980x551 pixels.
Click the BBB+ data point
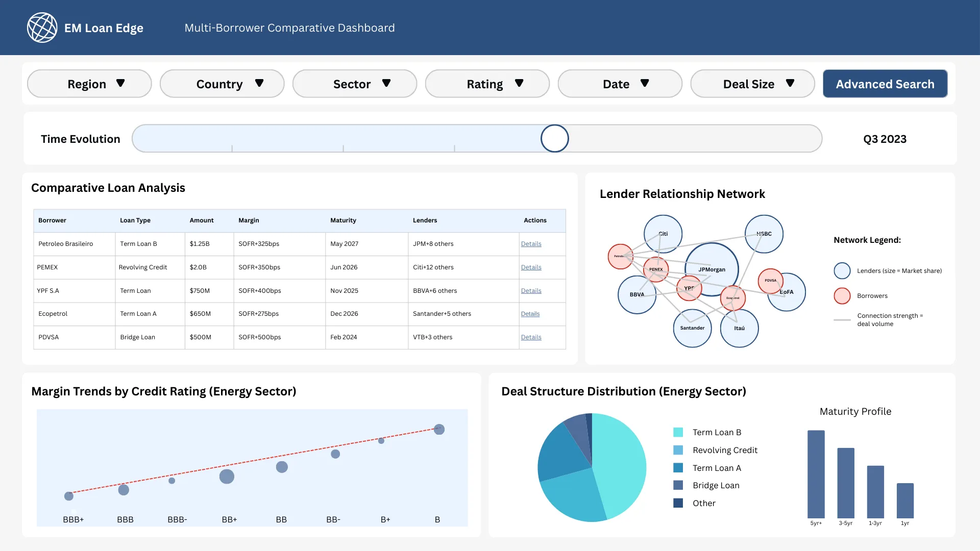(69, 496)
